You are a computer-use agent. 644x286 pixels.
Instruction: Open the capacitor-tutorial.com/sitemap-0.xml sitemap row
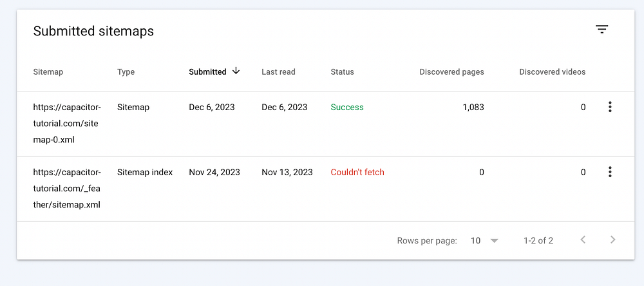pos(67,124)
